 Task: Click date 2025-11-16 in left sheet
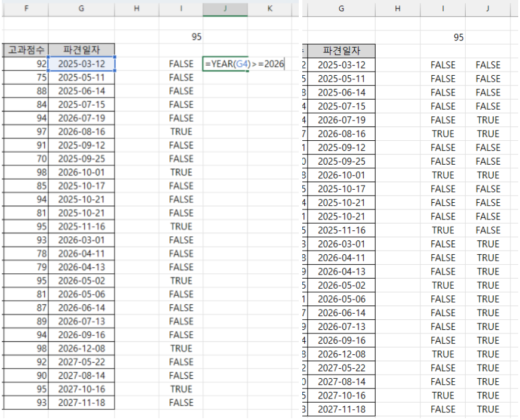coord(82,226)
